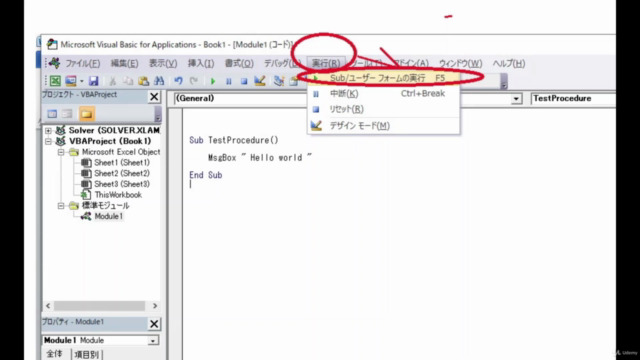Click the Break (pause) toolbar icon
This screenshot has height=360, width=640.
point(229,81)
